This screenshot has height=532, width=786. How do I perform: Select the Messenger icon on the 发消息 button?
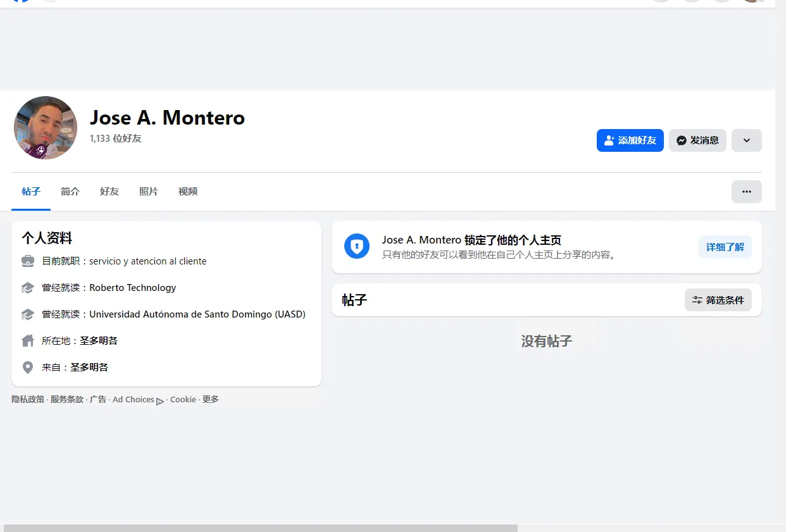(x=682, y=140)
